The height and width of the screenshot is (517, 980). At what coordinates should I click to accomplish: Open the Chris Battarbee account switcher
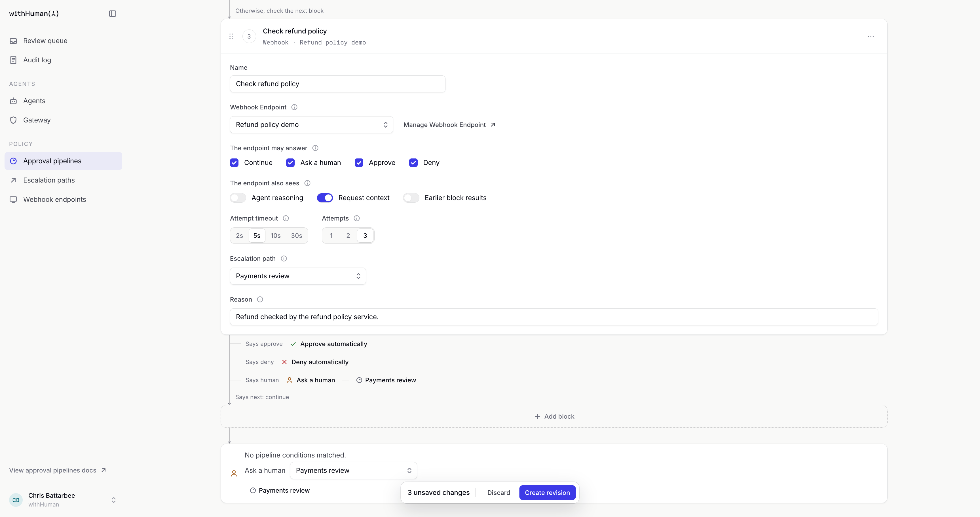(x=63, y=499)
